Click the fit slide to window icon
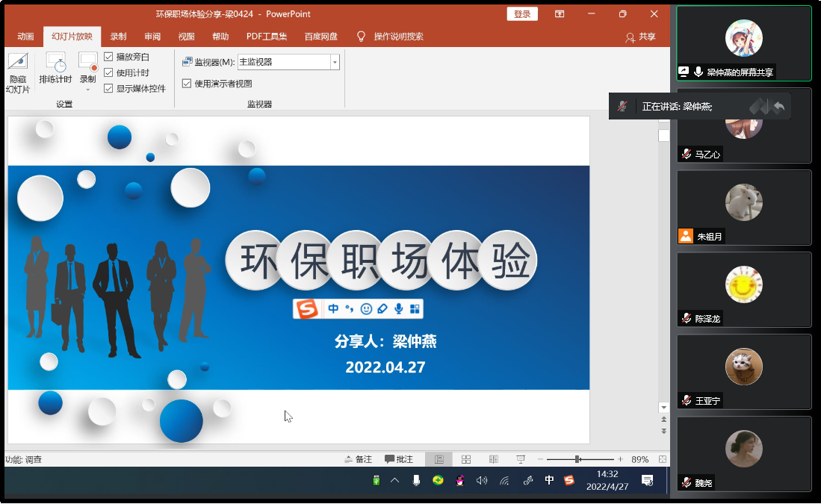This screenshot has width=821, height=504. [x=661, y=459]
